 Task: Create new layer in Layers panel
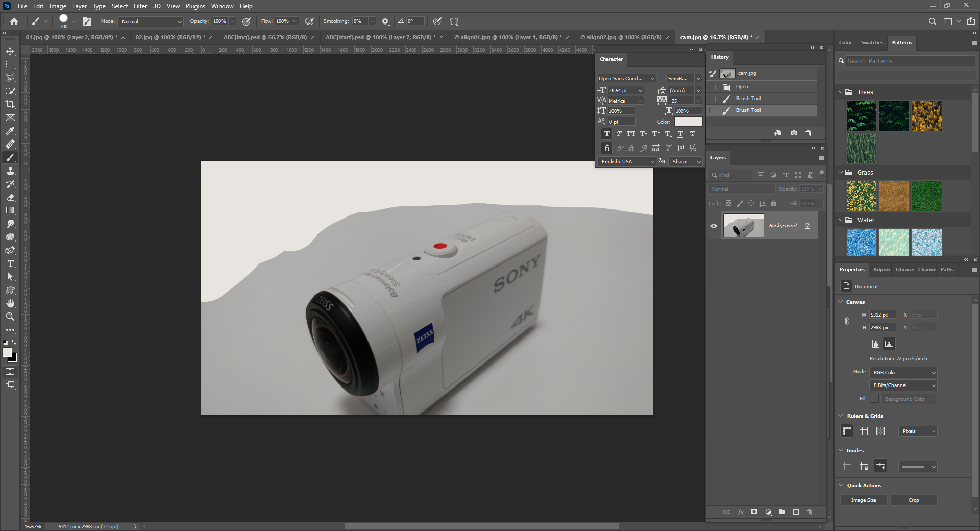pyautogui.click(x=796, y=512)
